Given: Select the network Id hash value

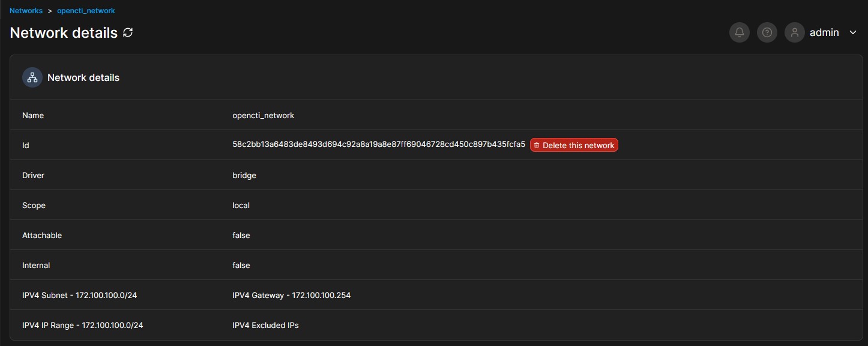Looking at the screenshot, I should coord(379,145).
